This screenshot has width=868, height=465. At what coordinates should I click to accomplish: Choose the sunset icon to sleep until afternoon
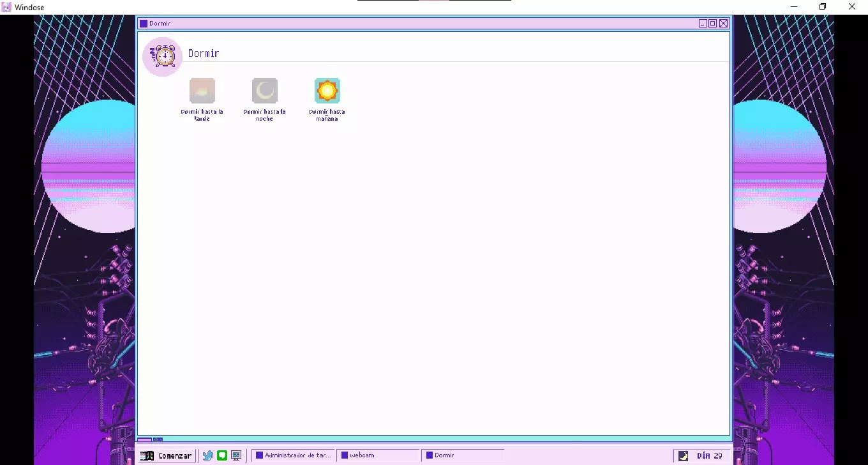(x=202, y=91)
